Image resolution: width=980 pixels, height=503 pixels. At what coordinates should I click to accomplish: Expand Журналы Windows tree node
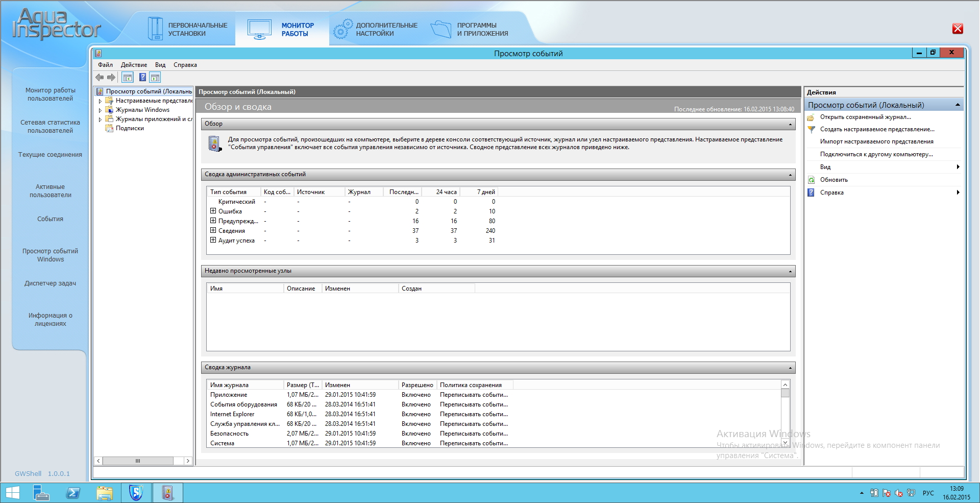100,110
